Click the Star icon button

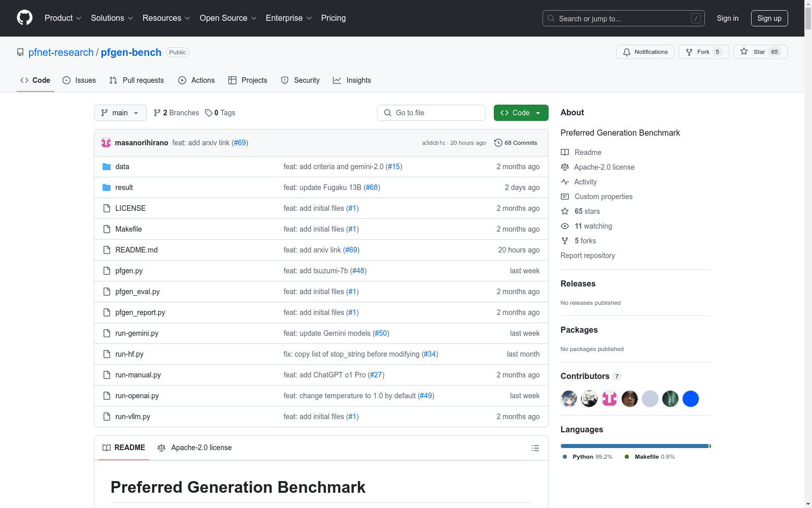(x=760, y=52)
